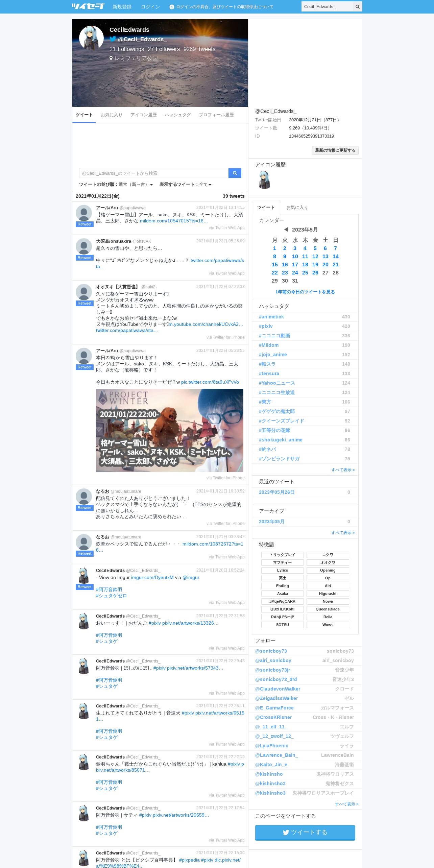Click 新規登録 in header
The height and width of the screenshot is (868, 434).
pyautogui.click(x=122, y=7)
